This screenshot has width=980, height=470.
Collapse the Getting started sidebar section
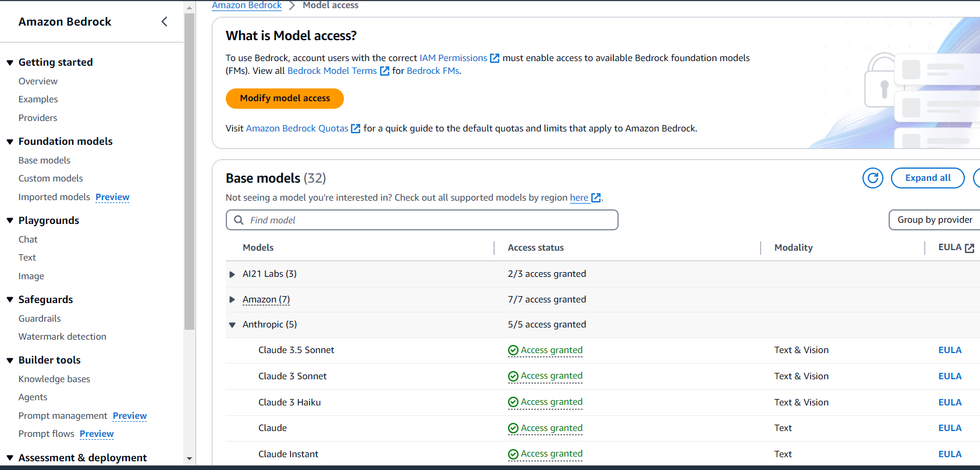pos(10,62)
